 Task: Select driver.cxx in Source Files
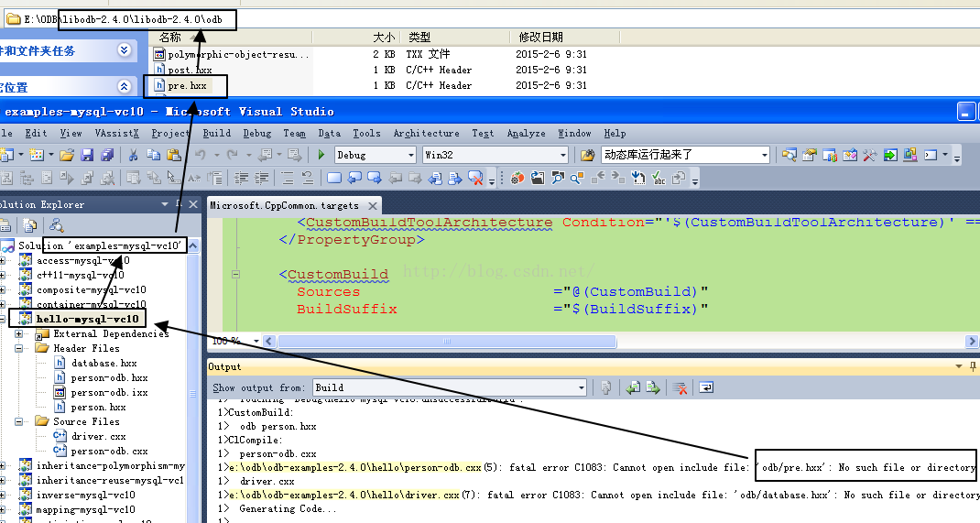tap(98, 436)
